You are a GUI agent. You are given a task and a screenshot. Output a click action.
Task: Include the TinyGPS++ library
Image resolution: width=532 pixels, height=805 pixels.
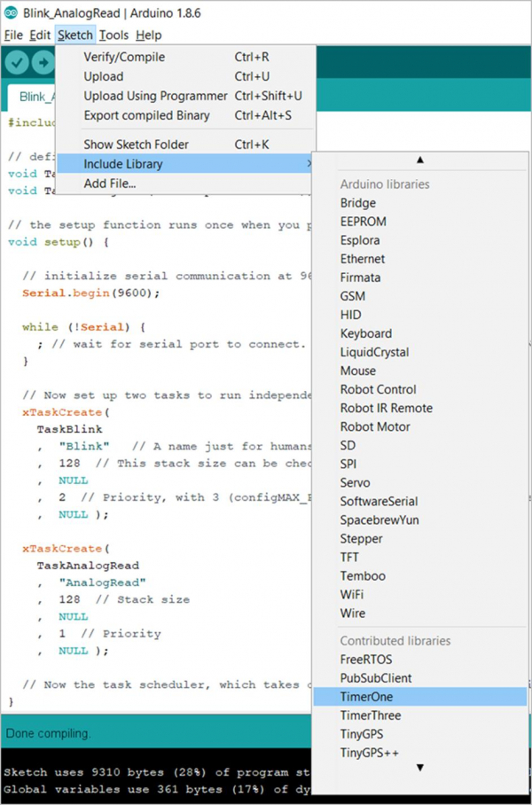click(x=420, y=753)
